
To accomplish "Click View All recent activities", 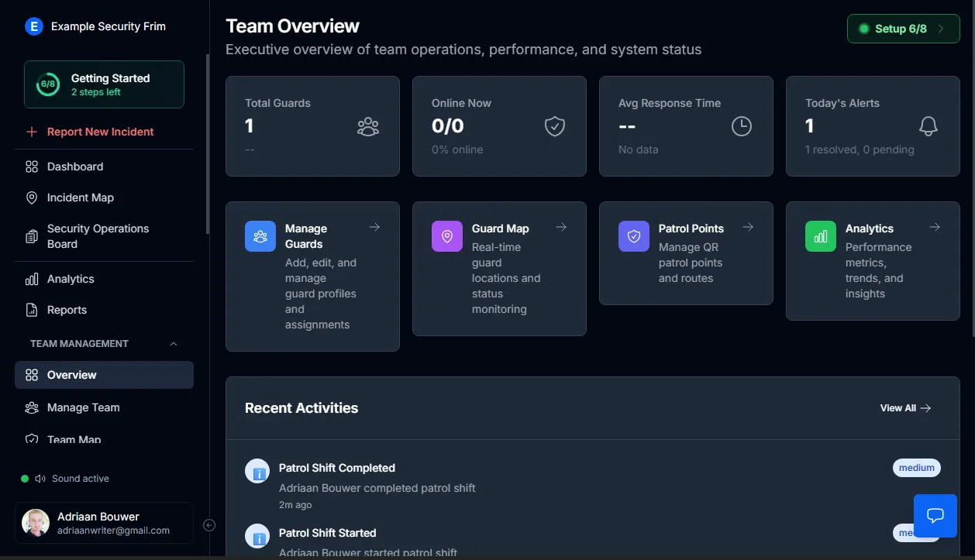I will (x=905, y=408).
